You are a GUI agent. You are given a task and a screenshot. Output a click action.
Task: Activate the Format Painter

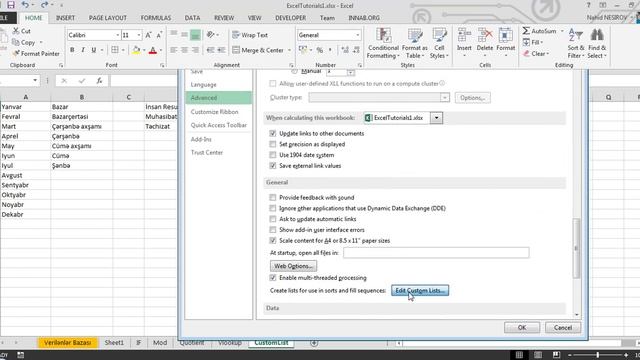coord(36,53)
